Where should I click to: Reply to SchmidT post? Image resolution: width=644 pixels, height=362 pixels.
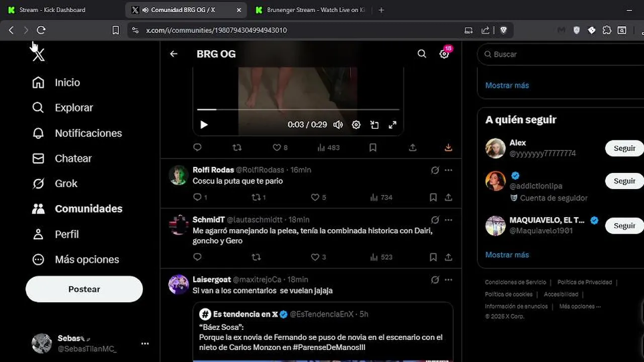[x=197, y=257]
